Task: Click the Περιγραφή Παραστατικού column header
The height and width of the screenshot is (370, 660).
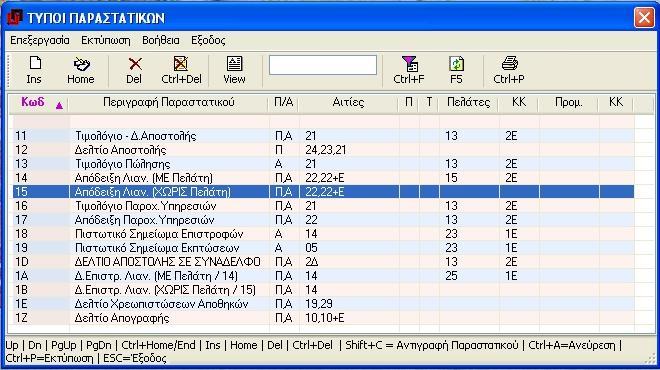Action: pos(168,102)
